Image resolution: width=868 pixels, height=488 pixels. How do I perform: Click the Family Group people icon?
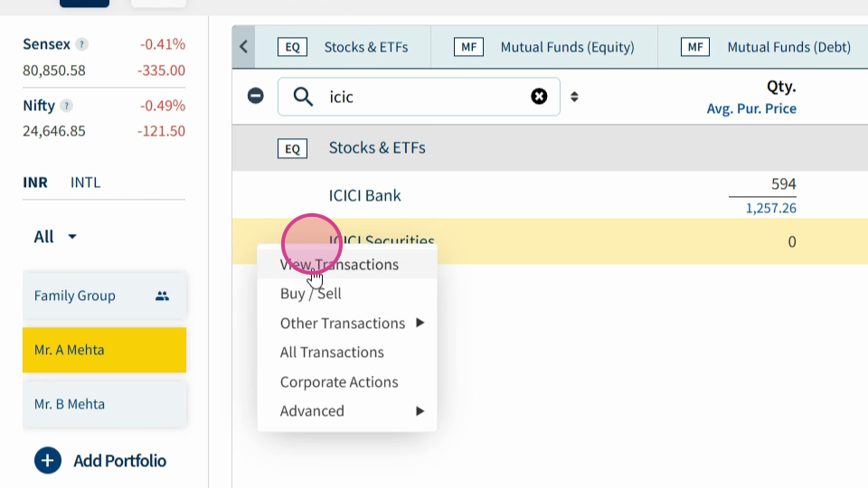[x=162, y=296]
